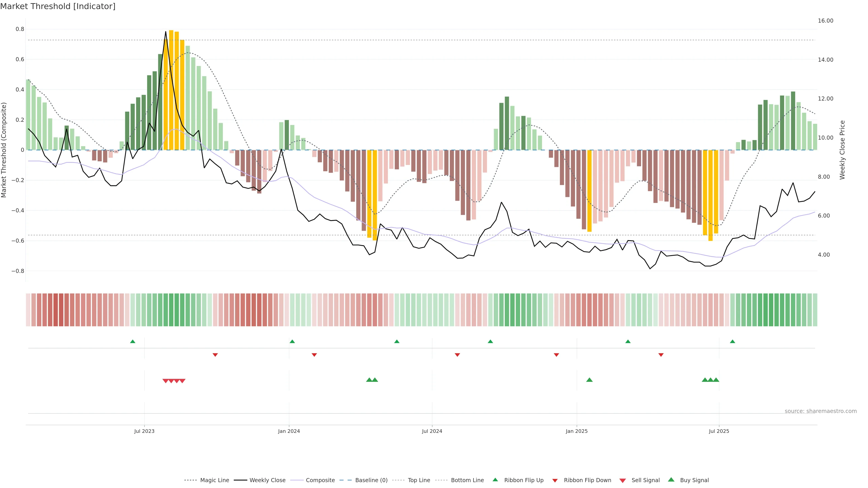Click the Market Threshold [Indicator] chart title

(58, 6)
